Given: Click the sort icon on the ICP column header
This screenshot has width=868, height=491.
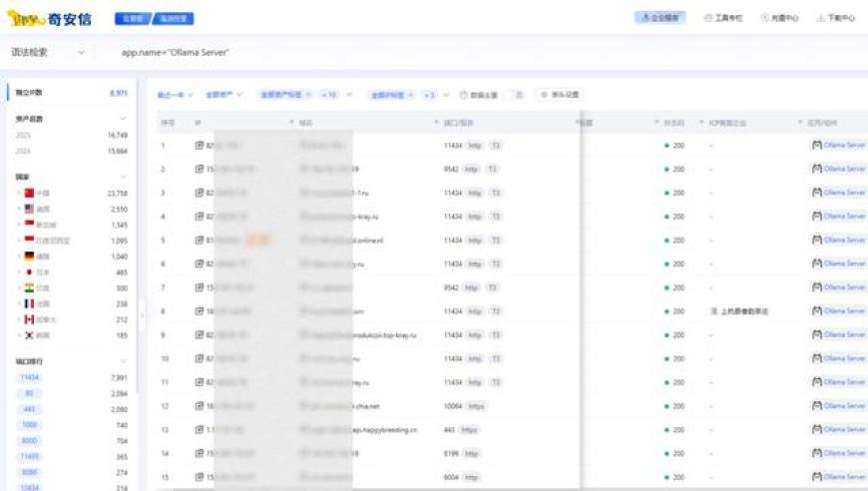Looking at the screenshot, I should (x=800, y=123).
